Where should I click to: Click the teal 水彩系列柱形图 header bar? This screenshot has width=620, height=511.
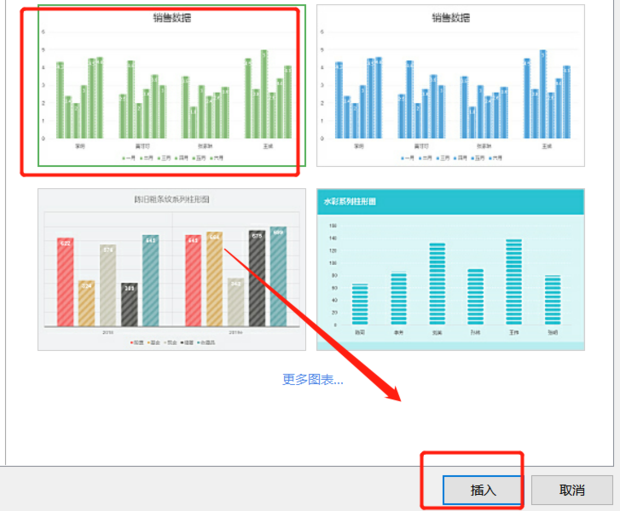point(450,201)
